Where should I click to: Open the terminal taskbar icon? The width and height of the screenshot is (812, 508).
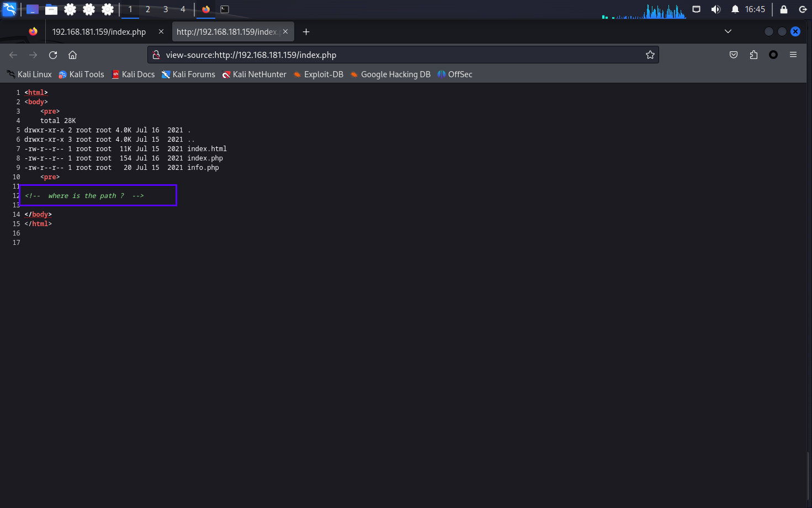point(225,9)
